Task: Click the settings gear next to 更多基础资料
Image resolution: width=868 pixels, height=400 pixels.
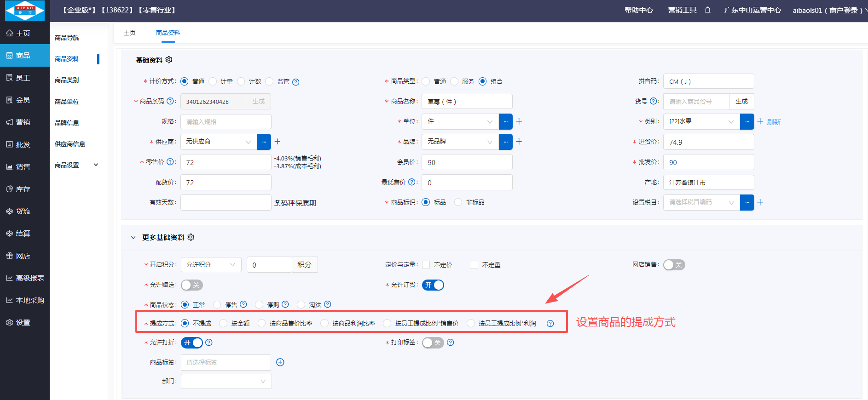Action: pyautogui.click(x=191, y=237)
